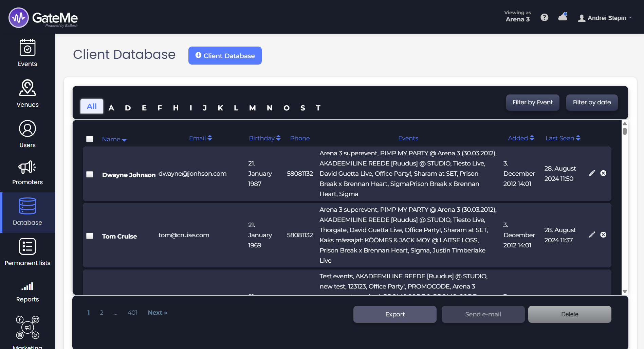Select the All letter filter tab
The image size is (644, 349).
coord(92,106)
